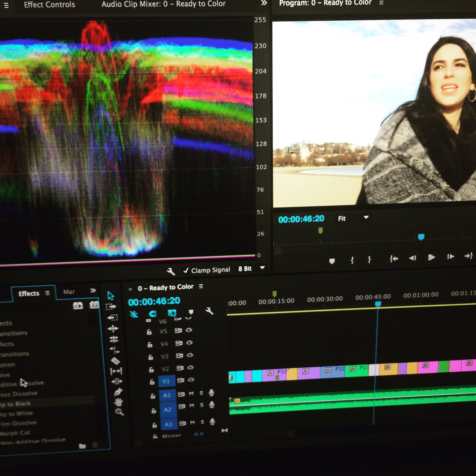Select the Rate Stretch tool
Image resolution: width=476 pixels, height=476 pixels.
(x=114, y=350)
